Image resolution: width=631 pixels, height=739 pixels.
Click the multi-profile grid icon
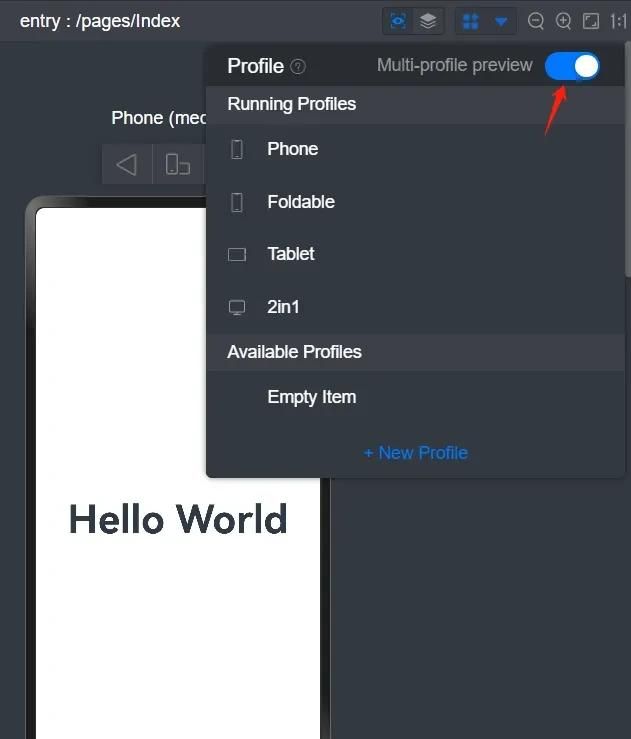pyautogui.click(x=471, y=21)
